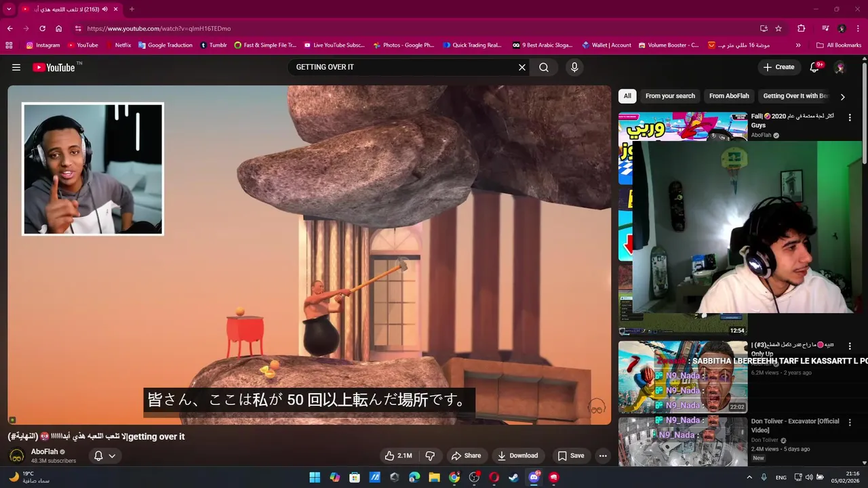Image resolution: width=868 pixels, height=488 pixels.
Task: Open Instagram bookmark
Action: click(43, 45)
